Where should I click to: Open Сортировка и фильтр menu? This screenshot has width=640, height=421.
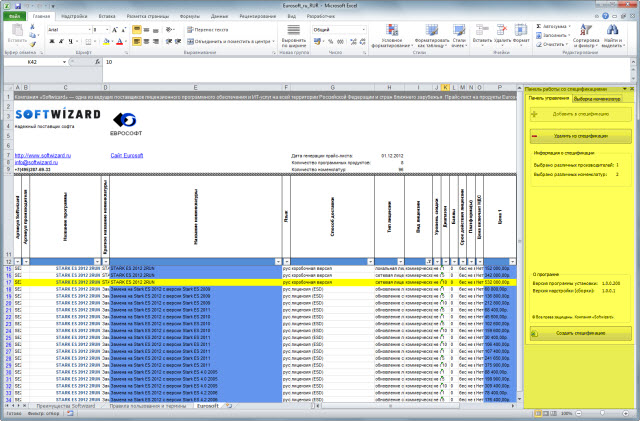[x=586, y=36]
